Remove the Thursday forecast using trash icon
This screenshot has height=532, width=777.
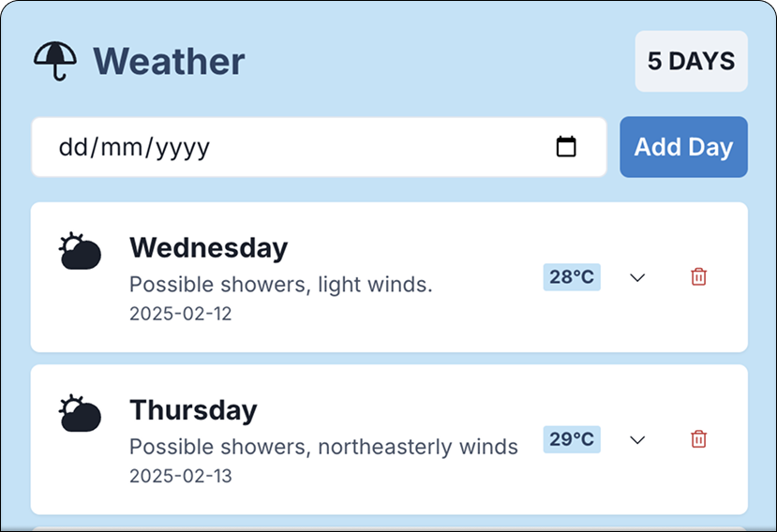698,439
